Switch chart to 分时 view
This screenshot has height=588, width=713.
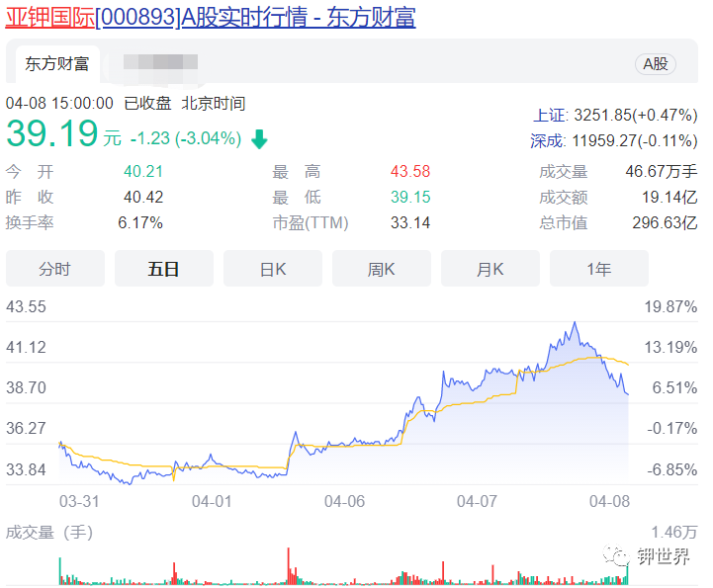(x=55, y=269)
